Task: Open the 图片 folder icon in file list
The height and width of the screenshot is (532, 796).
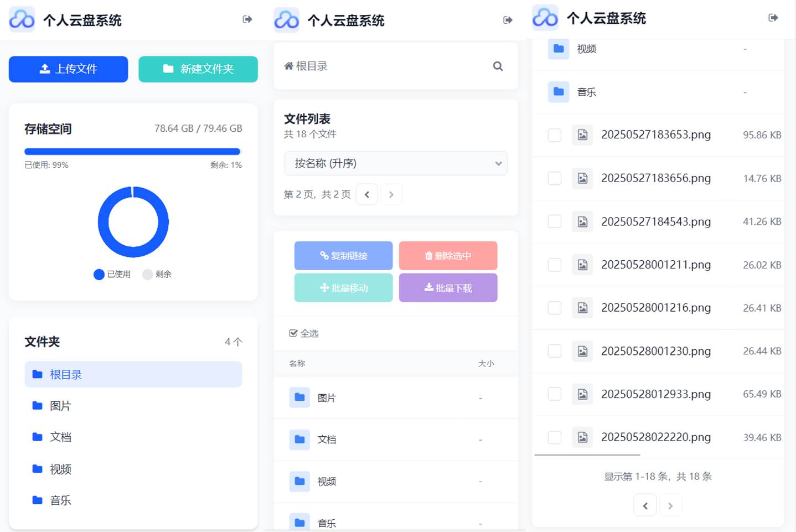Action: [299, 397]
